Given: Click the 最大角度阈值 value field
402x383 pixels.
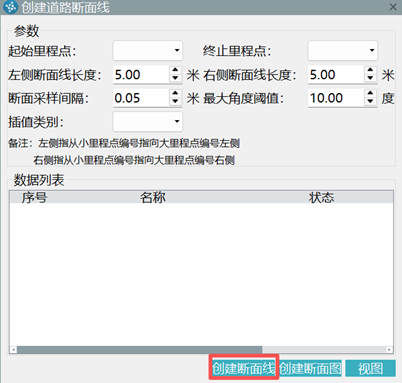Looking at the screenshot, I should pyautogui.click(x=336, y=98).
